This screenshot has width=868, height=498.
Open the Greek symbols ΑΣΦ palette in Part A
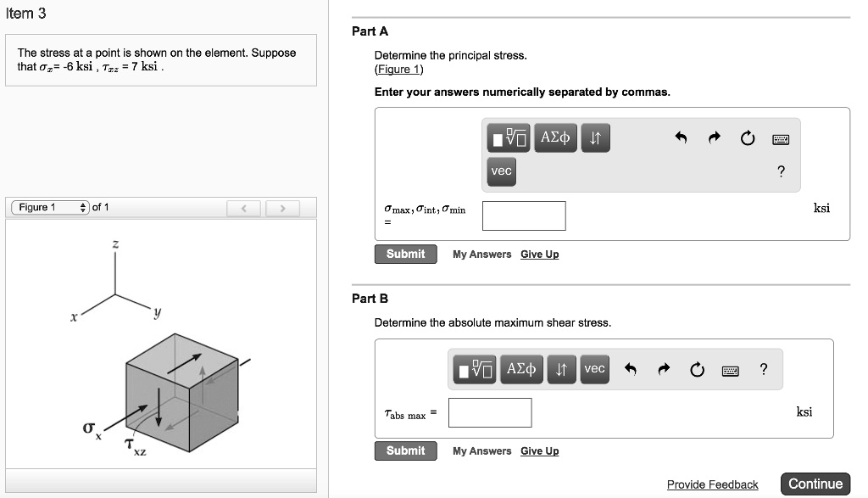[555, 137]
